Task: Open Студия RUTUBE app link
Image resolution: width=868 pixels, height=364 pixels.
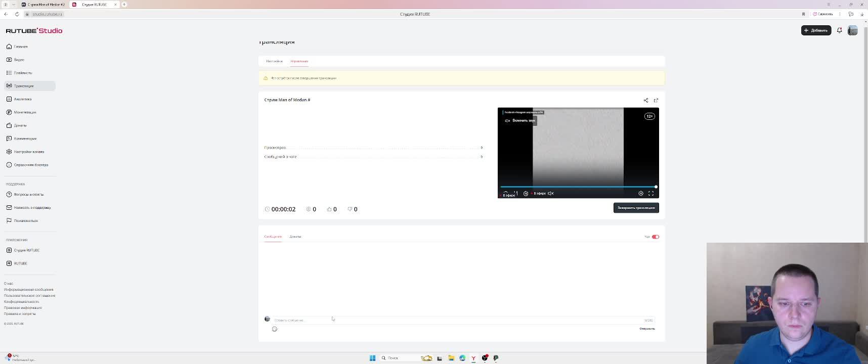Action: [30, 250]
